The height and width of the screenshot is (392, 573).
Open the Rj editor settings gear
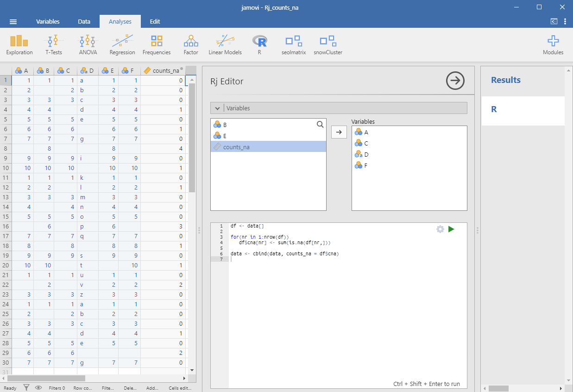pyautogui.click(x=440, y=229)
